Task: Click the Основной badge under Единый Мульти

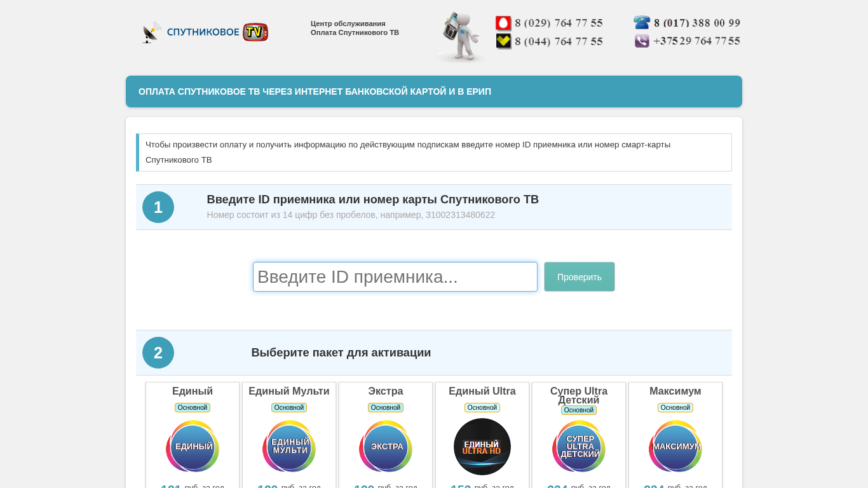Action: tap(289, 408)
